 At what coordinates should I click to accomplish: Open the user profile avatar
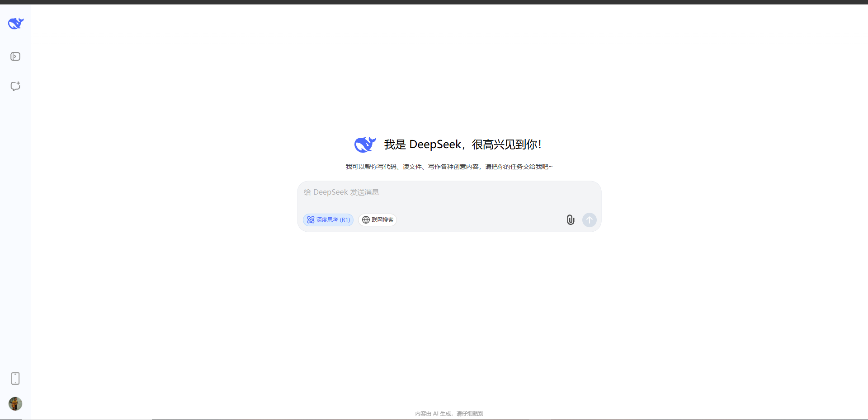15,404
